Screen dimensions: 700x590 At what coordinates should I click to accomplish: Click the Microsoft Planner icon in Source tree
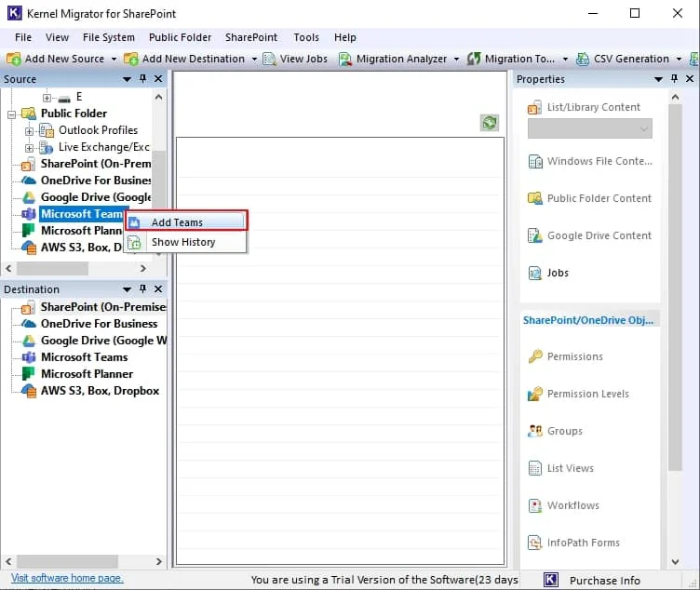[x=29, y=231]
